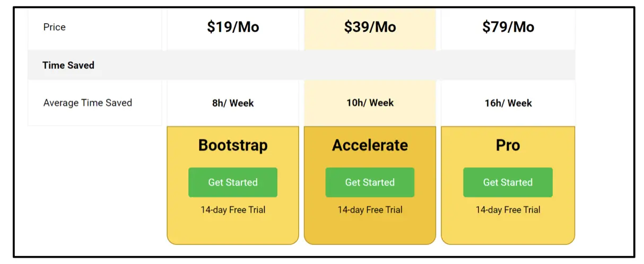Viewport: 644px width, 264px height.
Task: Select the Pro plan heading
Action: [x=508, y=145]
